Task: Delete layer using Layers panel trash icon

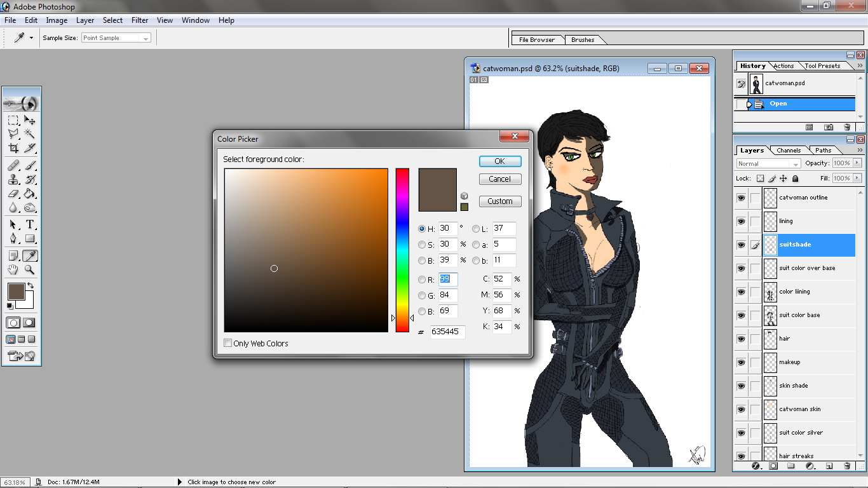Action: pos(847,466)
